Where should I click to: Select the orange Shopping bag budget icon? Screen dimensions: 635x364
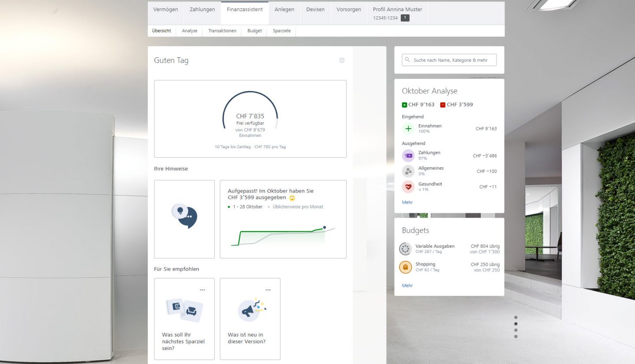click(x=405, y=267)
